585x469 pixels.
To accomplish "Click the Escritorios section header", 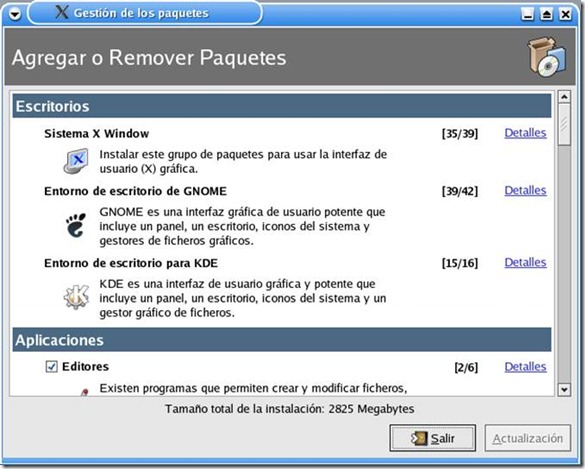I will (282, 106).
